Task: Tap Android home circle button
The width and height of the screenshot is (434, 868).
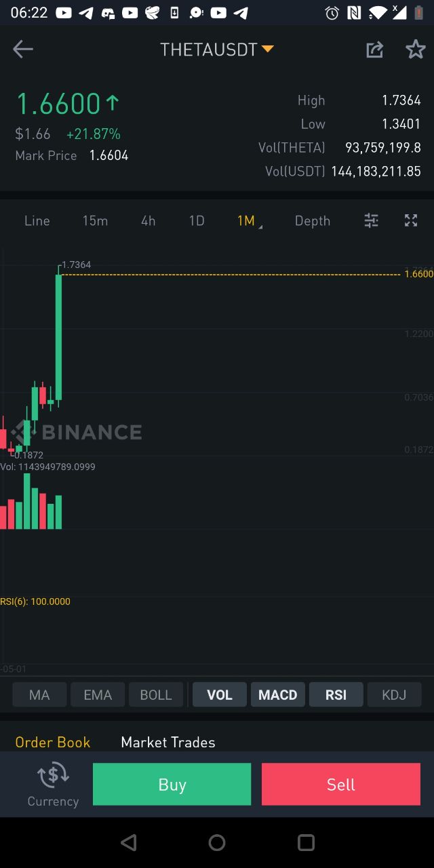Action: [x=217, y=842]
